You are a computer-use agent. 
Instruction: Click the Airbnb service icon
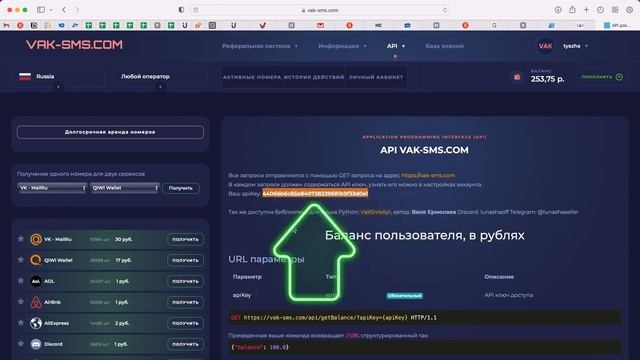pyautogui.click(x=36, y=302)
